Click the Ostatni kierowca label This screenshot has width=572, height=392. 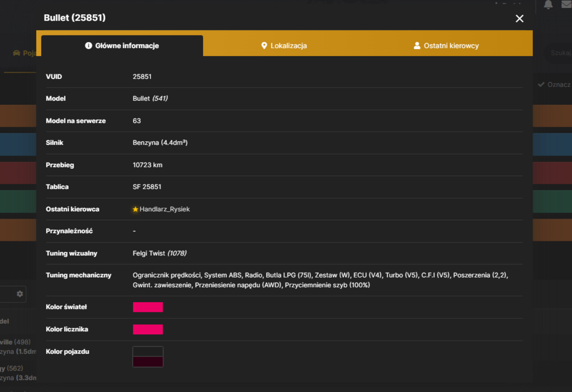73,209
